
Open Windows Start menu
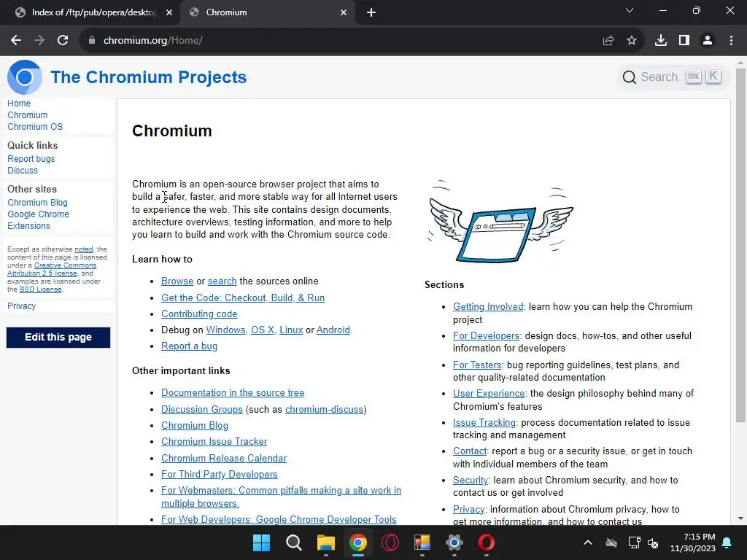pyautogui.click(x=261, y=542)
